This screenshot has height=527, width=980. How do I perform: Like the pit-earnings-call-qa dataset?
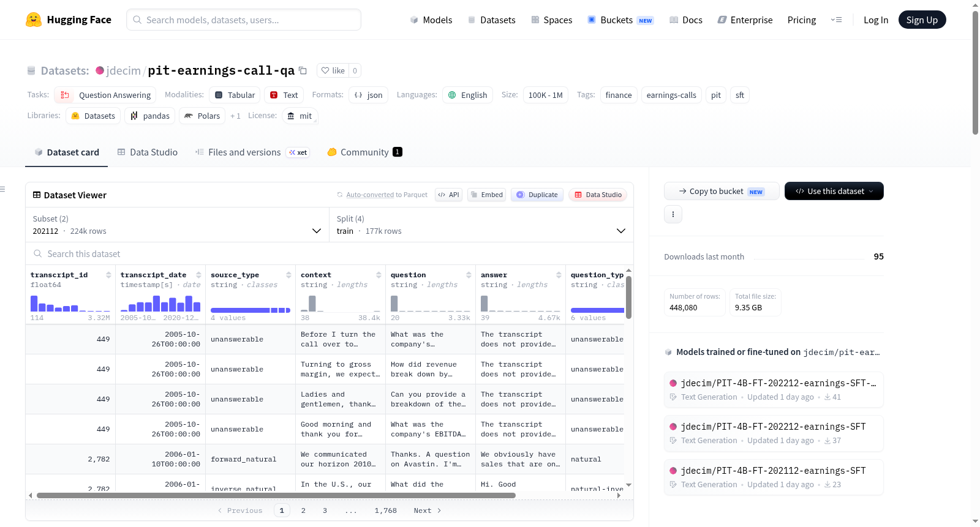pyautogui.click(x=333, y=70)
